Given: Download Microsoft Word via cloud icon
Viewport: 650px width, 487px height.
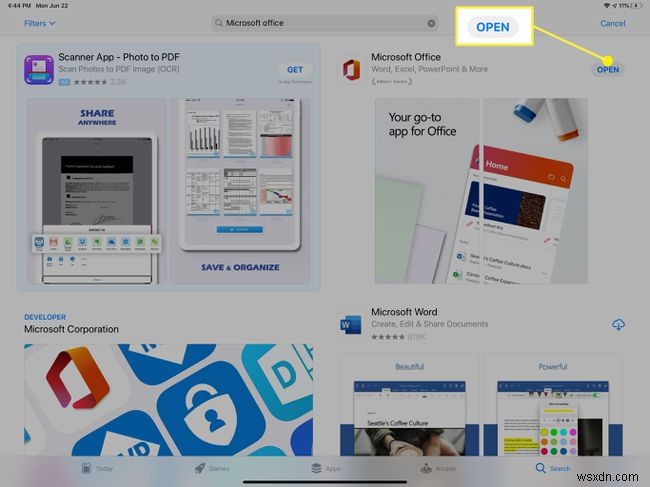Looking at the screenshot, I should click(618, 325).
